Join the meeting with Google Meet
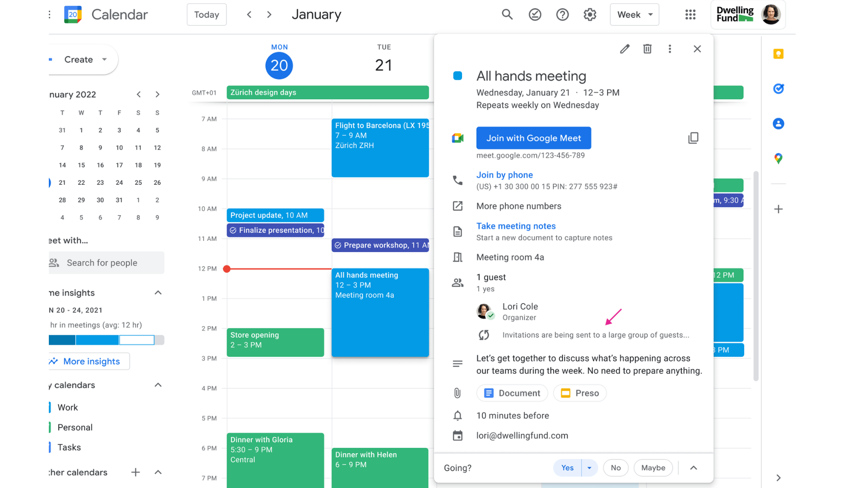This screenshot has height=488, width=868. pyautogui.click(x=533, y=138)
